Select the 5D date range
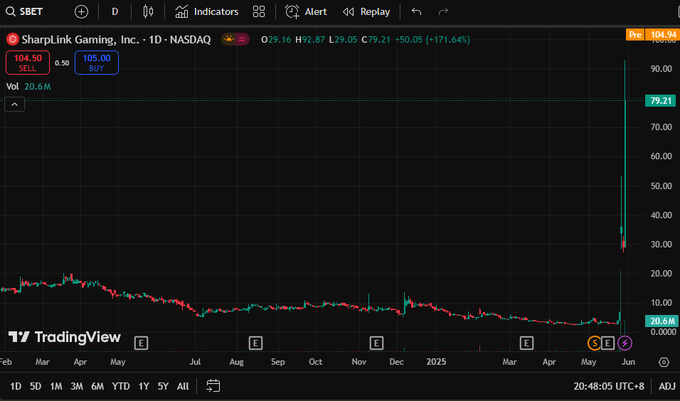680x401 pixels. click(36, 386)
